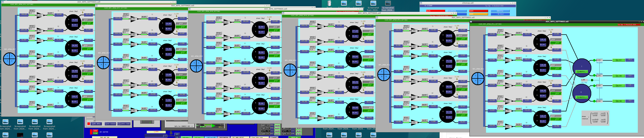Click the R phase field -78.900 in QPDA1_RF17
This screenshot has width=644, height=138.
point(75,20)
